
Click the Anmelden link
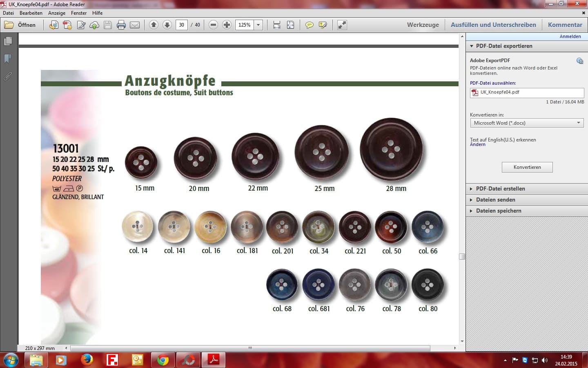click(570, 36)
